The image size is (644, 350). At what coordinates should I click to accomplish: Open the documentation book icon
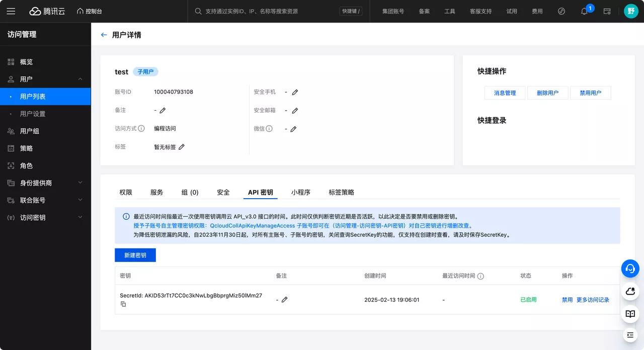[630, 314]
